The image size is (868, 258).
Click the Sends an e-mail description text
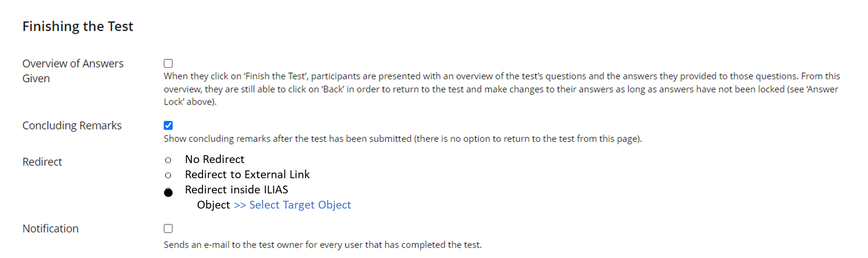[x=322, y=245]
